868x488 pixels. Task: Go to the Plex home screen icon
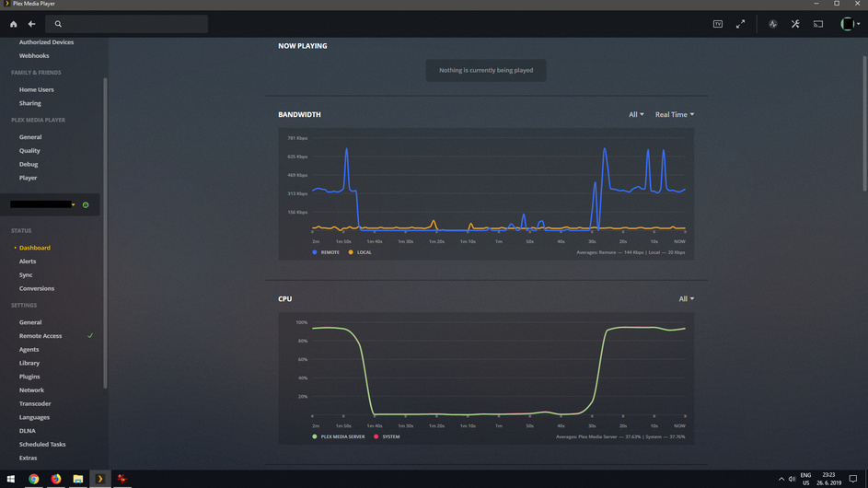tap(13, 24)
